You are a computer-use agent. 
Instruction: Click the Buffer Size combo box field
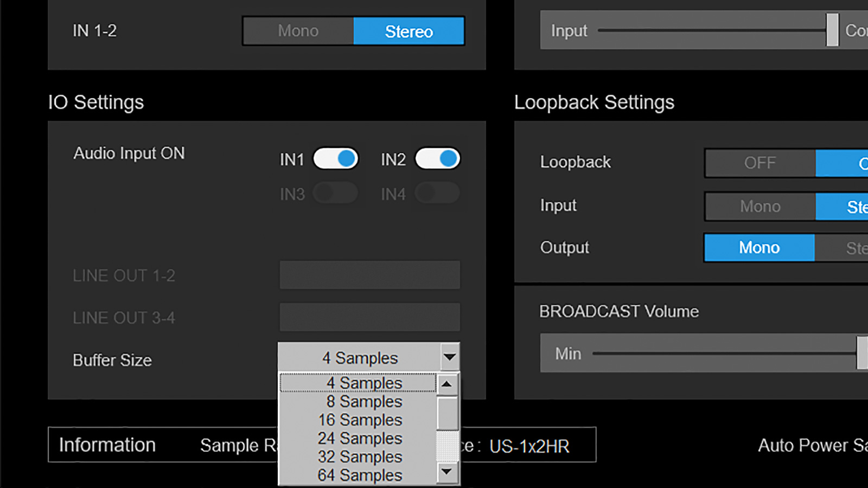(x=360, y=357)
